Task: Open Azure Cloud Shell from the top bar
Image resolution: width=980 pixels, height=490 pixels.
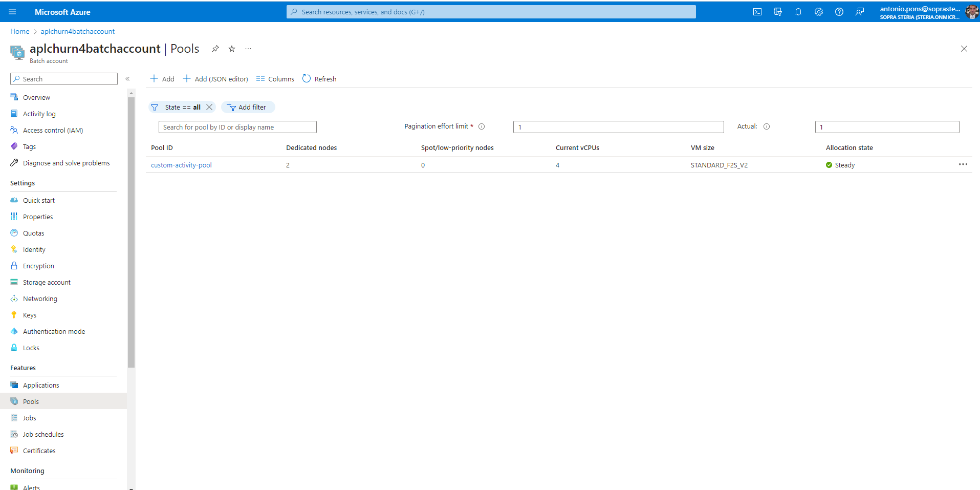Action: 757,11
